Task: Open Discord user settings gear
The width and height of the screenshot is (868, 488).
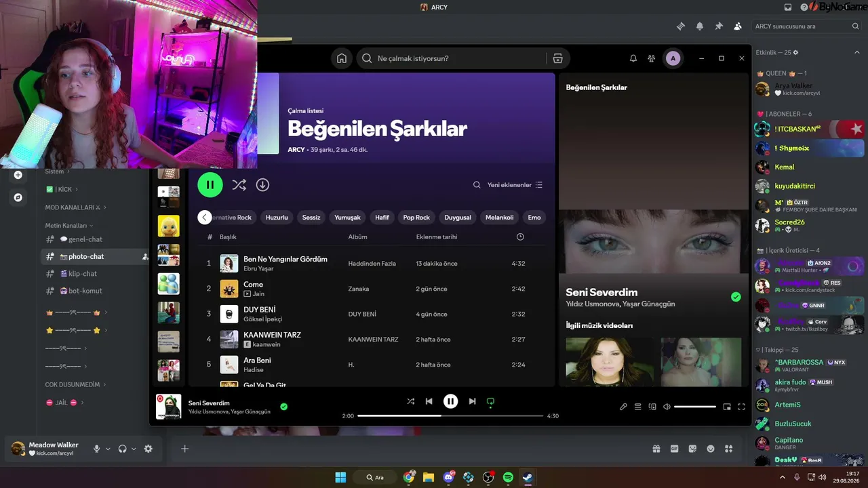Action: click(x=149, y=449)
